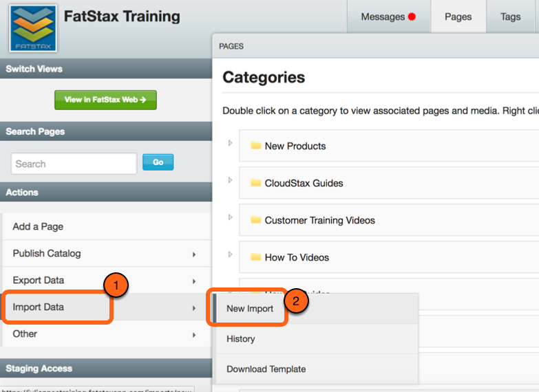
Task: Click the Actions section header
Action: pos(106,192)
